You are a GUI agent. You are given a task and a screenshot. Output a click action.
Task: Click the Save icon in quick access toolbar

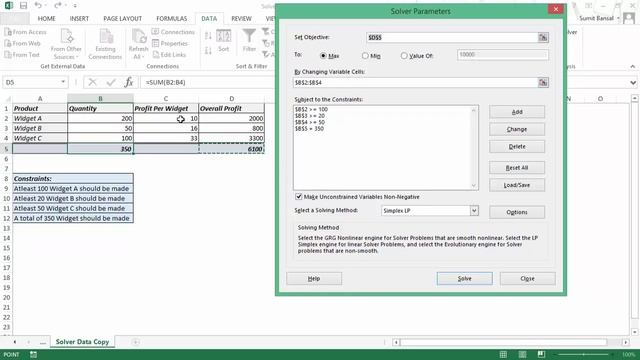pos(23,5)
